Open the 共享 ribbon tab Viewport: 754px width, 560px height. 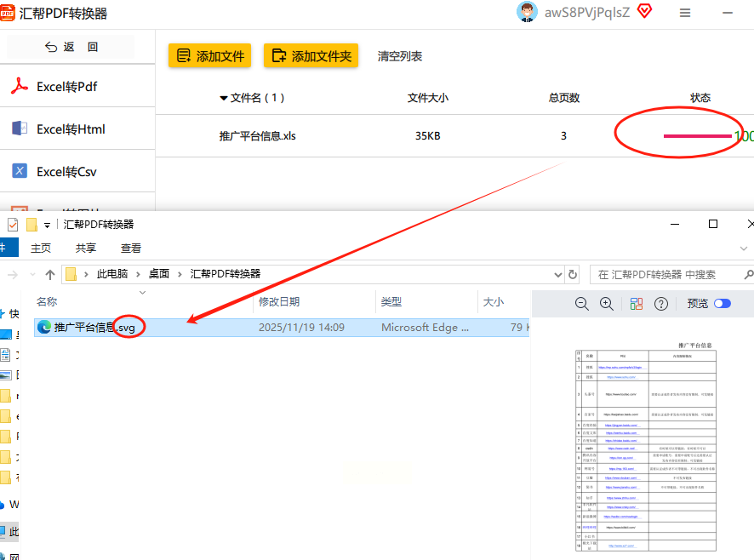(x=86, y=248)
